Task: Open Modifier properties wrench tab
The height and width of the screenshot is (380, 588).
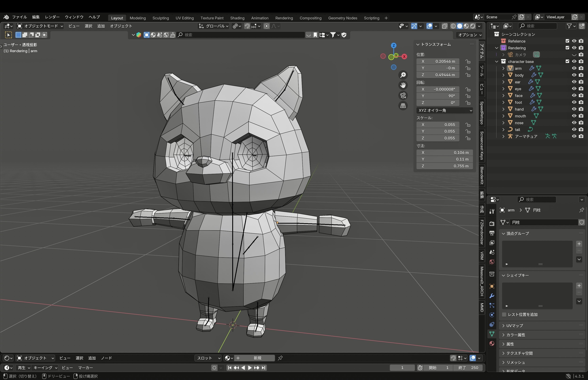Action: click(492, 296)
